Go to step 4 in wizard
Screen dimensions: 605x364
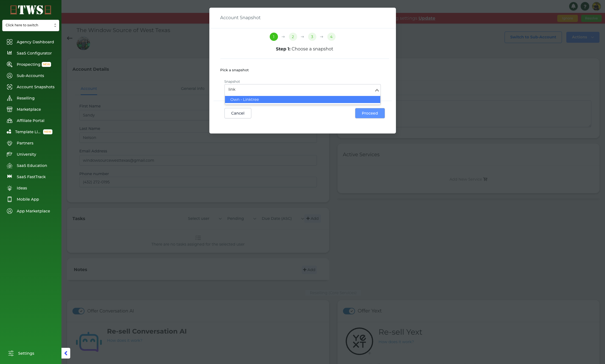pyautogui.click(x=331, y=37)
